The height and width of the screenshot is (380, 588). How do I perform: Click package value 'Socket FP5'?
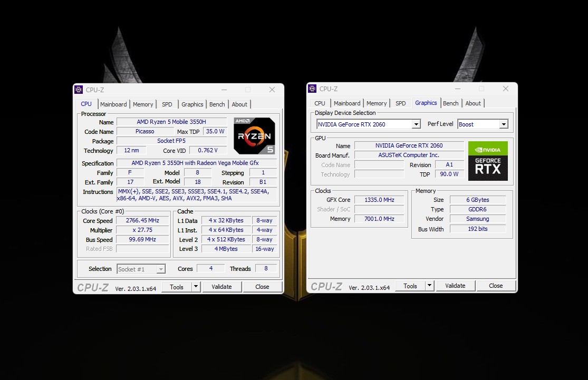point(171,141)
